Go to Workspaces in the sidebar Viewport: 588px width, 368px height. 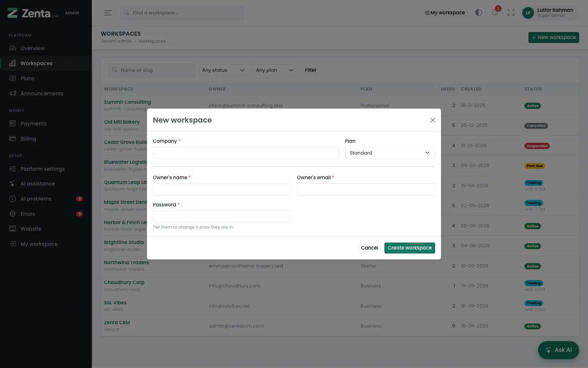pos(46,63)
